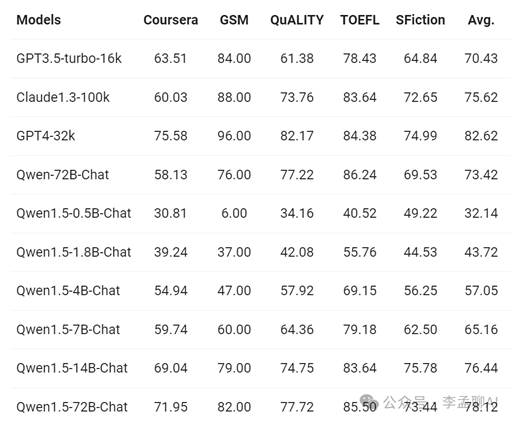Select the Qwen1.5-4B-Chat row label

[x=68, y=291]
